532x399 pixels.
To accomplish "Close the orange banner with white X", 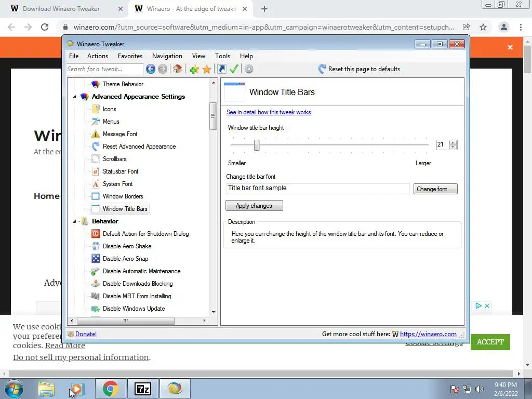I will point(510,47).
